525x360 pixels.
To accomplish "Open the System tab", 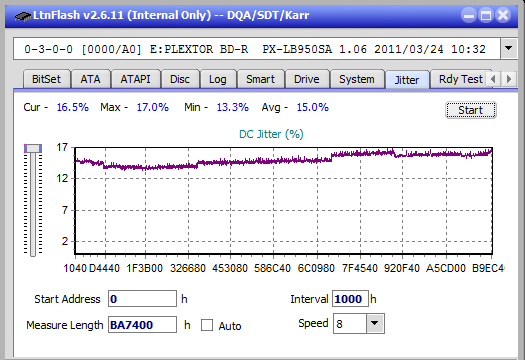I will [x=357, y=79].
